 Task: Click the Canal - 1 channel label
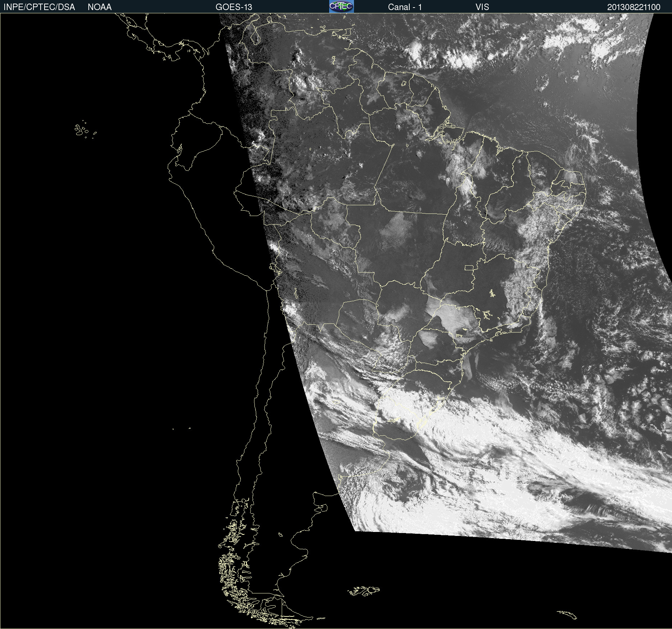405,7
